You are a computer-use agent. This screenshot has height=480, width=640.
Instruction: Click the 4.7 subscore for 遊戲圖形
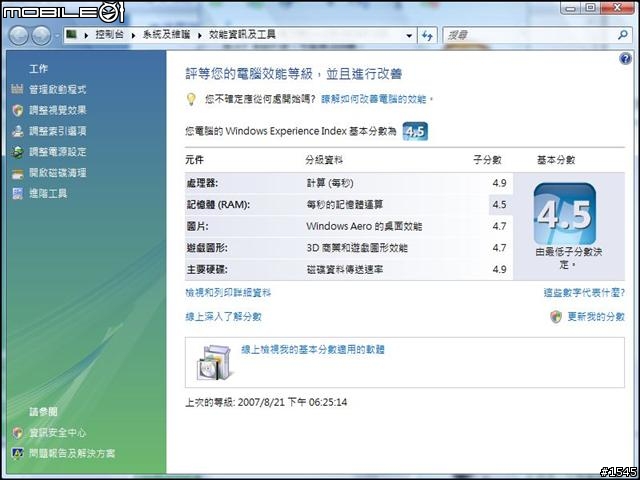(x=499, y=248)
